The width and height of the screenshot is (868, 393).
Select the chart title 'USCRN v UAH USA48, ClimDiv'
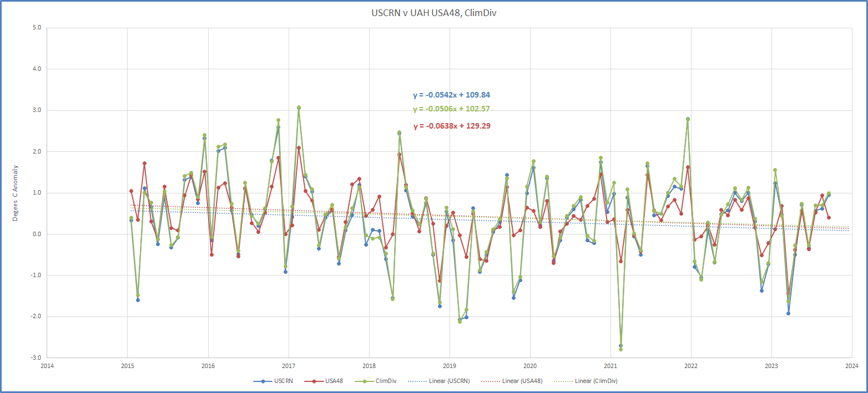(433, 12)
